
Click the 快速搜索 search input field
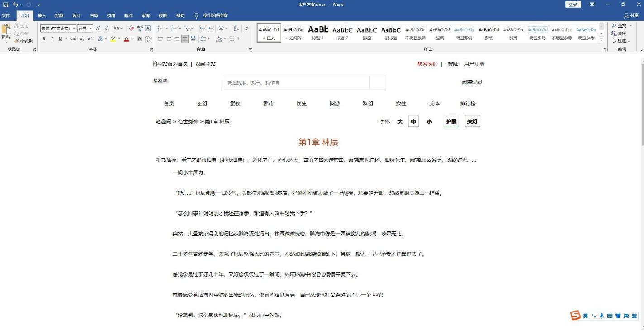point(296,82)
